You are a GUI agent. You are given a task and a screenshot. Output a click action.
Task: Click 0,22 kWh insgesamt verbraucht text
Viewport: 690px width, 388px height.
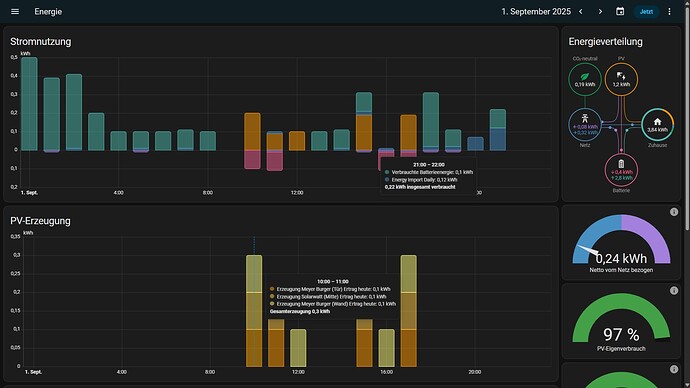point(420,187)
